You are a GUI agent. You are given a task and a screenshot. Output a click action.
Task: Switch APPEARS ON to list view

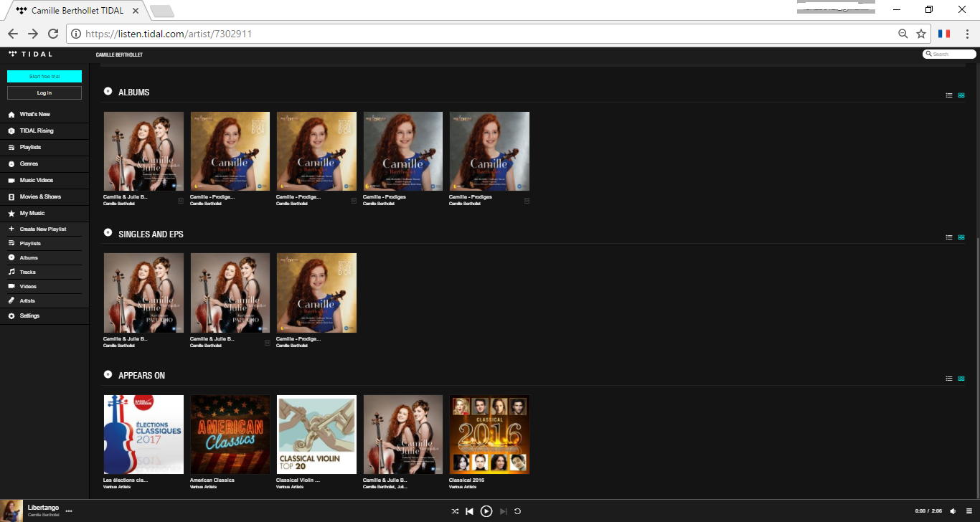tap(949, 379)
